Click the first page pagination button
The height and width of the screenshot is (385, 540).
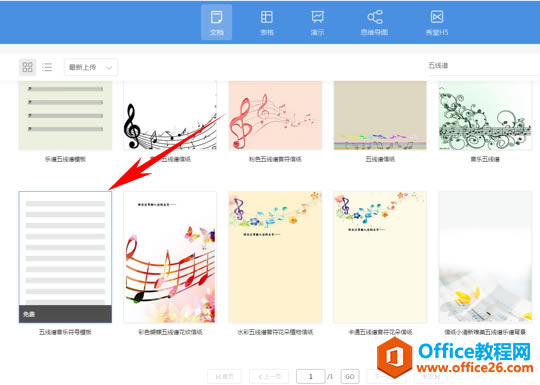[224, 376]
